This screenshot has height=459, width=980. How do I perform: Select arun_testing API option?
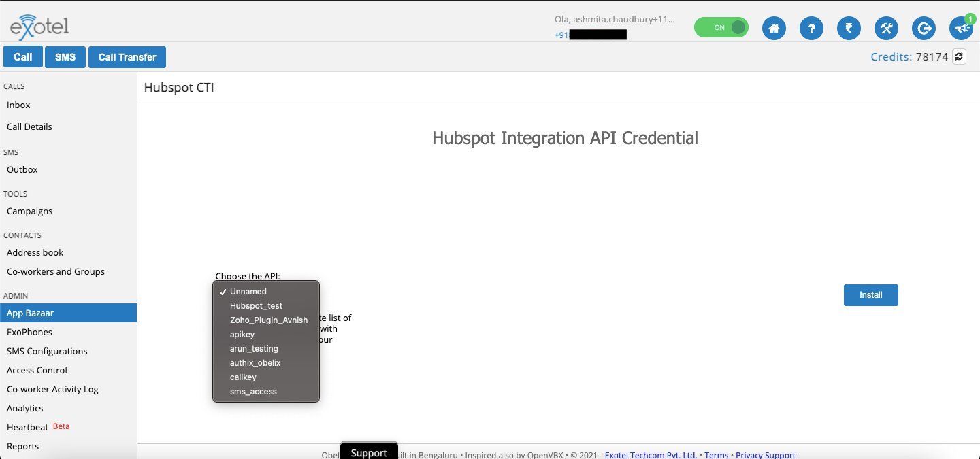(266, 349)
